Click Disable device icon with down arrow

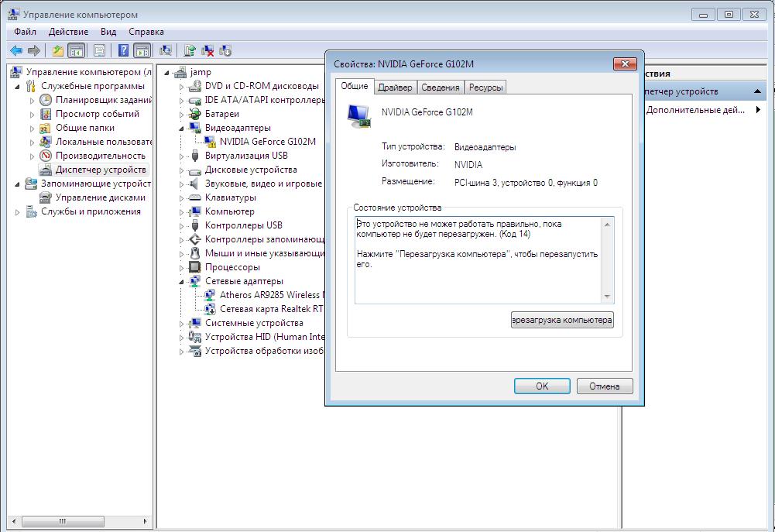[225, 50]
